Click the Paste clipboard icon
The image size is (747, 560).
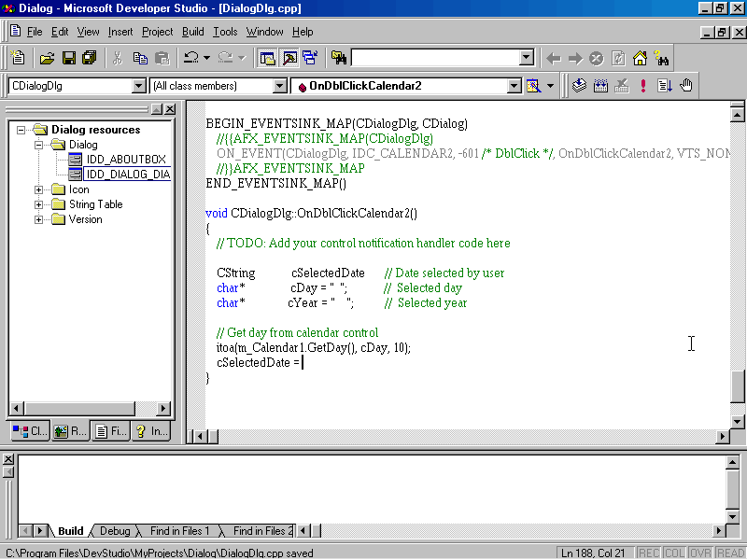162,58
